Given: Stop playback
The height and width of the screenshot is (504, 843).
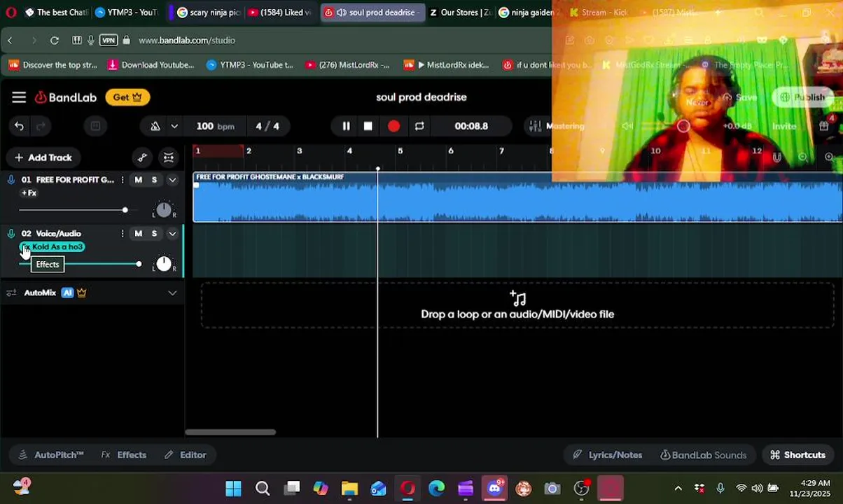Looking at the screenshot, I should click(x=368, y=126).
